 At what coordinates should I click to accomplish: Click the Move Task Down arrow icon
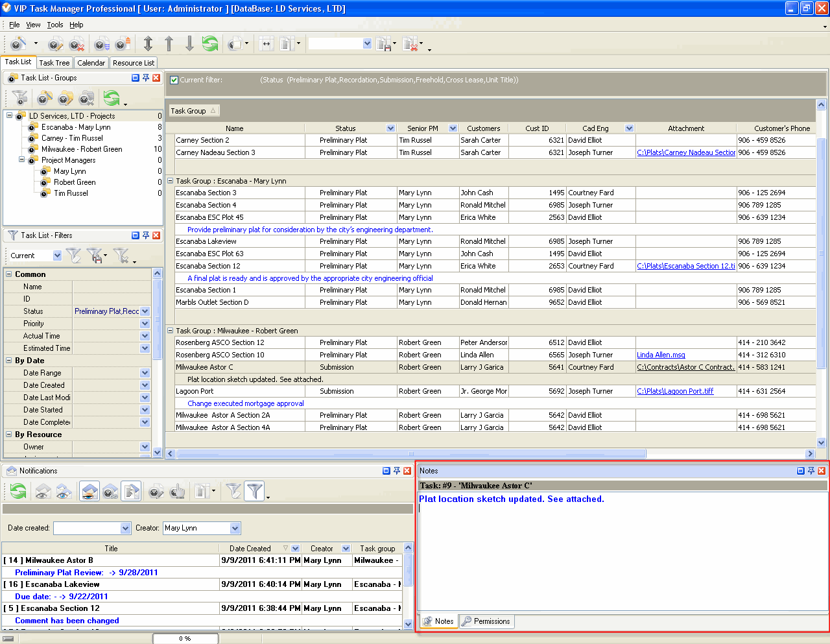click(189, 44)
